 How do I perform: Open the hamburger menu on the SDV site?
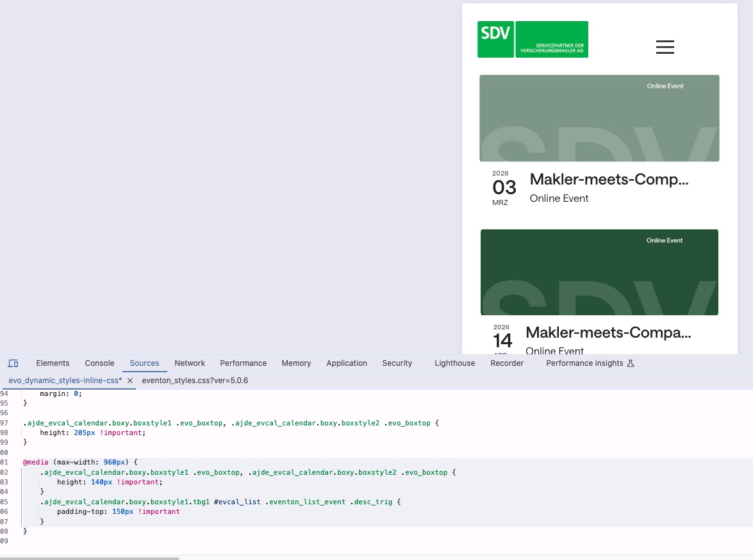[x=665, y=47]
